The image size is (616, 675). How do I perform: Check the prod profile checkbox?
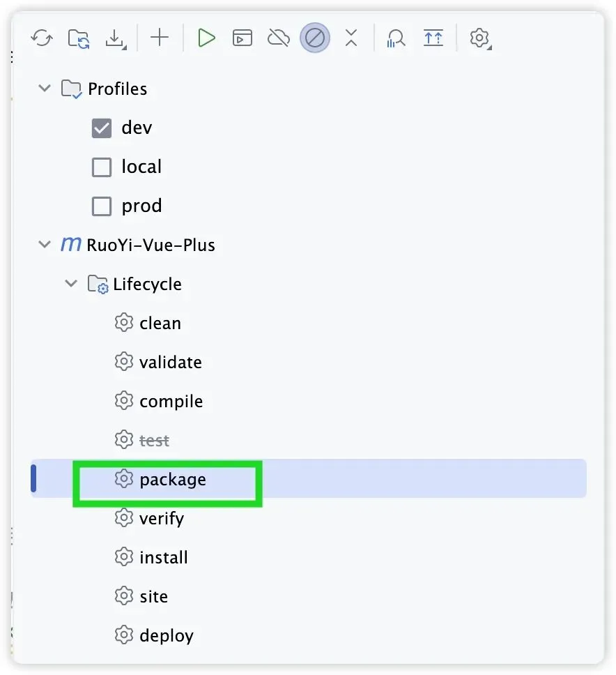[102, 206]
